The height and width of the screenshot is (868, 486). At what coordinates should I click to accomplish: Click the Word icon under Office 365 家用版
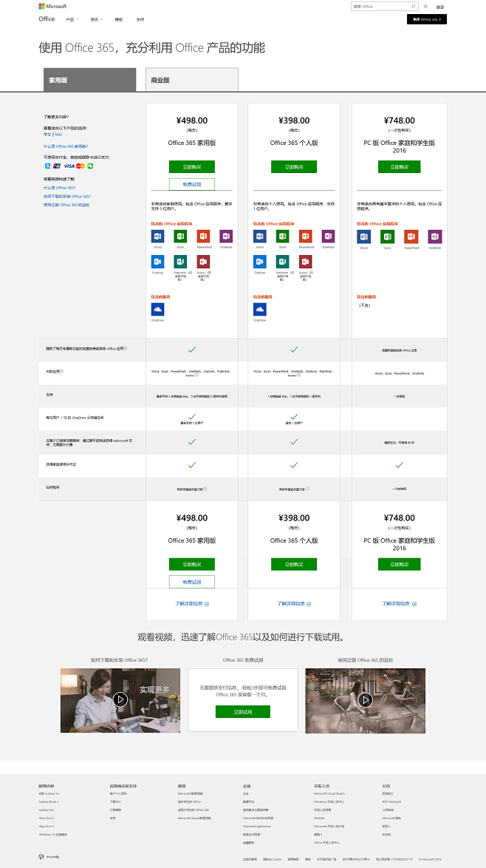(x=157, y=237)
